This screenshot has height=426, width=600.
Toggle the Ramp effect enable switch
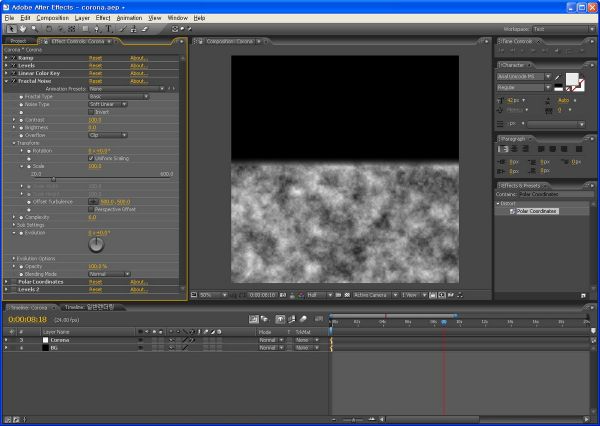click(x=14, y=58)
